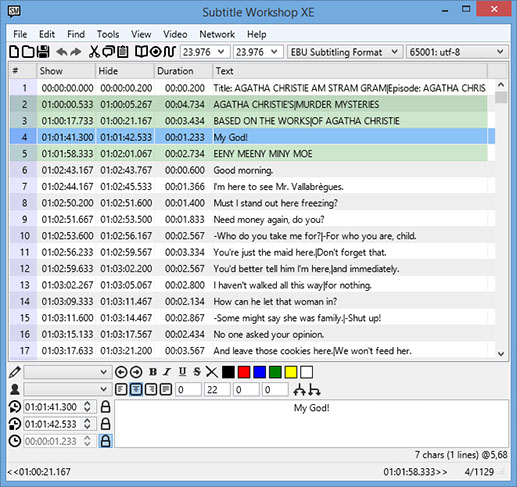Pick the red color swatch
Image resolution: width=517 pixels, height=487 pixels.
[244, 372]
